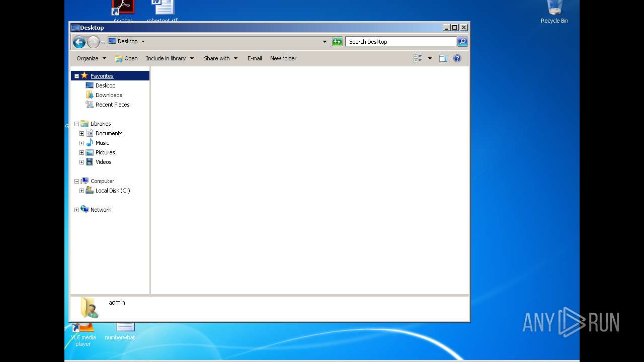
Task: Expand the Music library
Action: pyautogui.click(x=82, y=143)
